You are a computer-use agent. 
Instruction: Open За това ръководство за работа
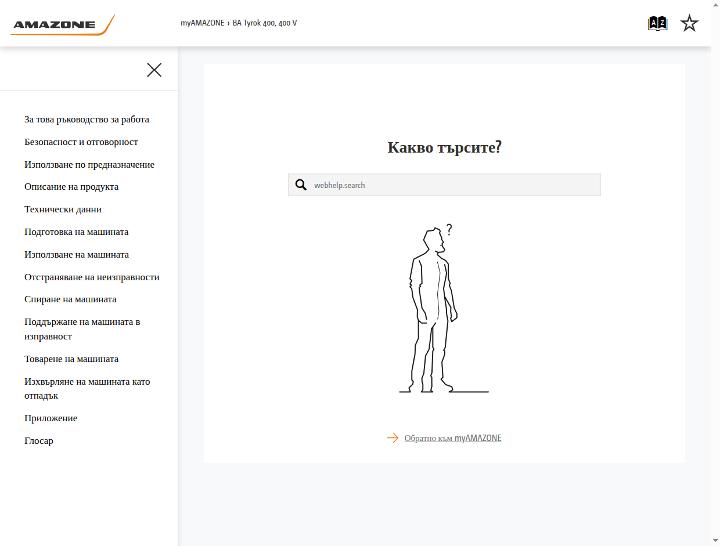87,119
